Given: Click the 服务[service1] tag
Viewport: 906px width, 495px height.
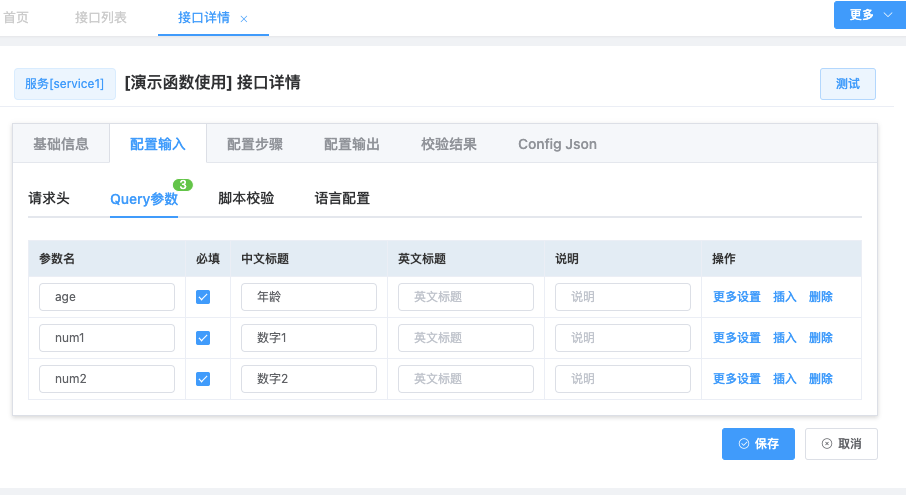Looking at the screenshot, I should [x=64, y=84].
